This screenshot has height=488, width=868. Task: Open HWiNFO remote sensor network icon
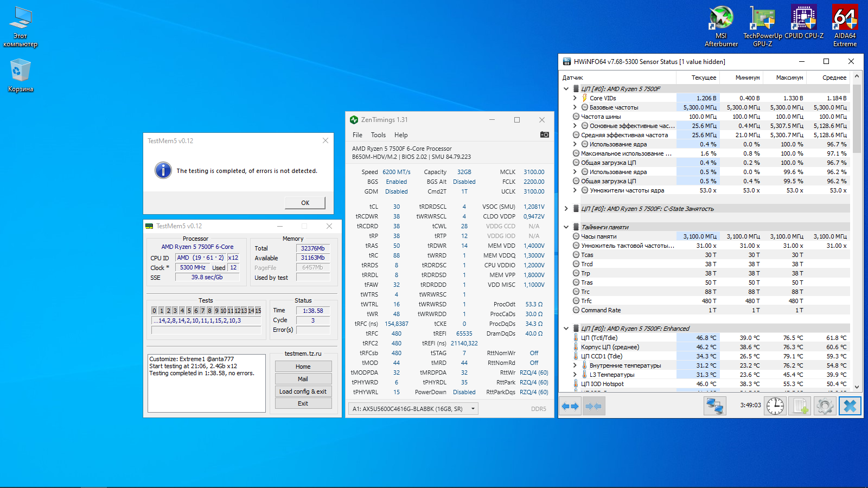715,406
